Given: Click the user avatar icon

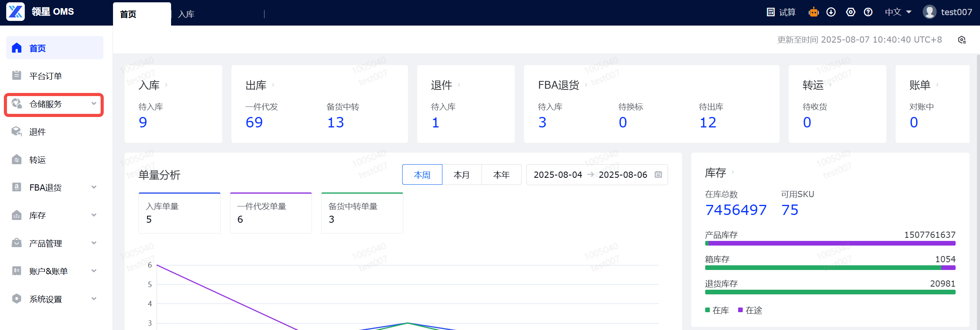Looking at the screenshot, I should 929,12.
